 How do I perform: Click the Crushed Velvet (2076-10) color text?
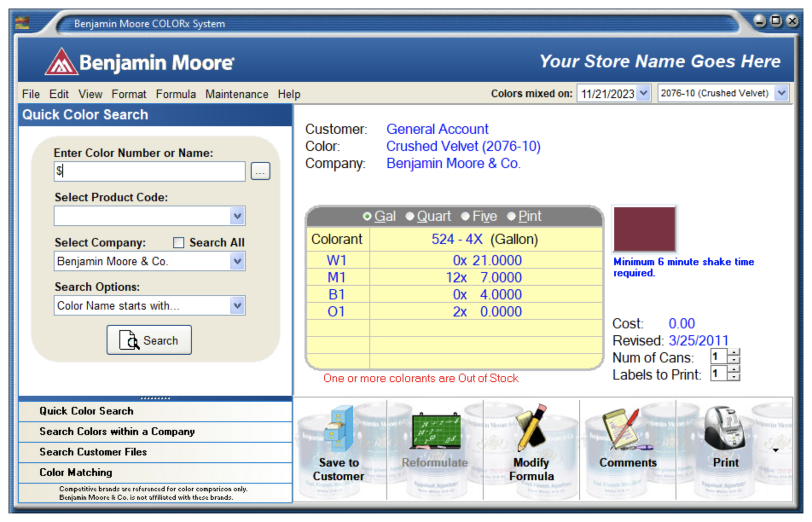(464, 146)
